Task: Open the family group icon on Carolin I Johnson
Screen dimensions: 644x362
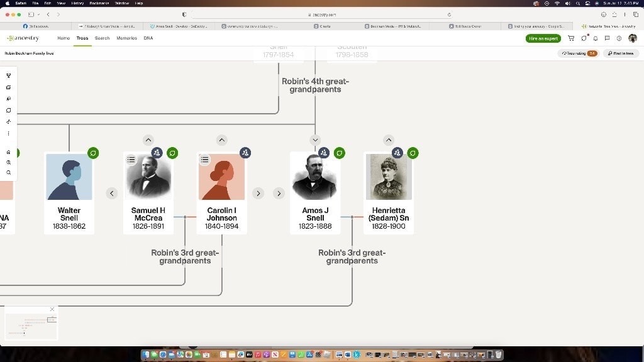Action: click(x=245, y=153)
